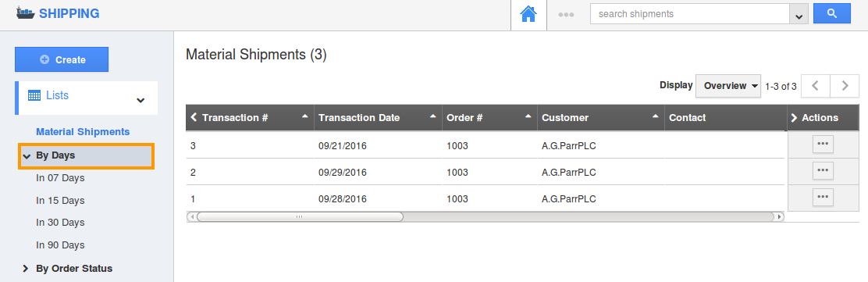Image resolution: width=868 pixels, height=282 pixels.
Task: Go to previous page arrow
Action: [815, 86]
